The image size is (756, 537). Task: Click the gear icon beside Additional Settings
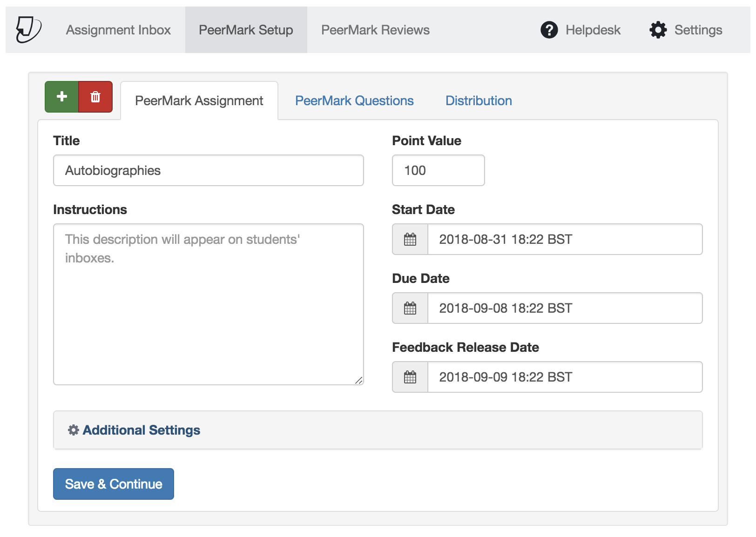pos(74,430)
